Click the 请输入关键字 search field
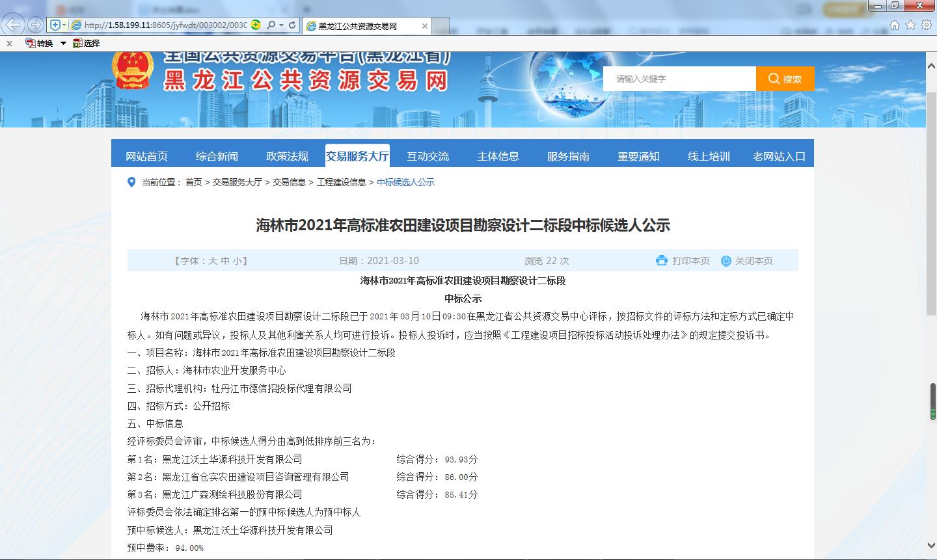The height and width of the screenshot is (560, 937). coord(679,79)
